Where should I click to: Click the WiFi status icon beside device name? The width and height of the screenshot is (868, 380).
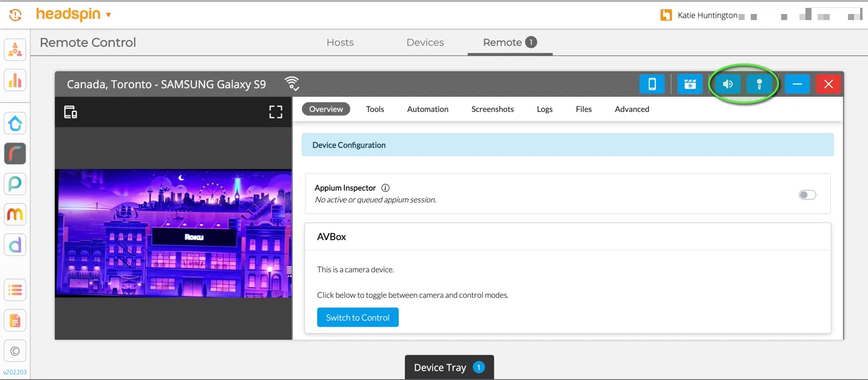coord(293,83)
